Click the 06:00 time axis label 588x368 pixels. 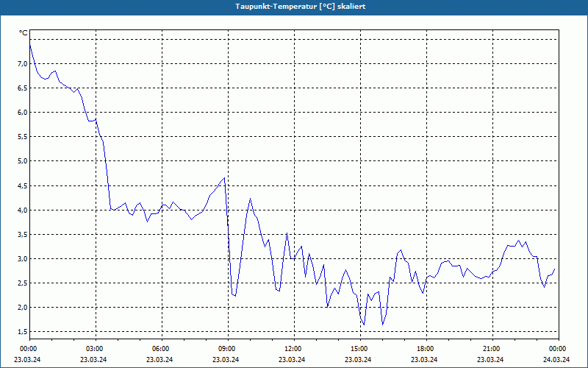tap(162, 349)
